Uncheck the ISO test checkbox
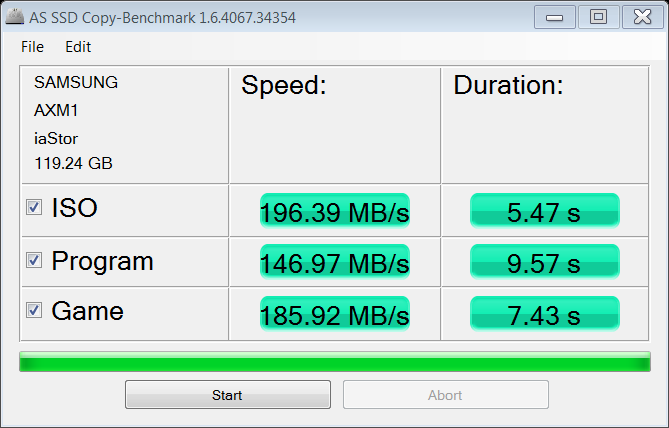Image resolution: width=669 pixels, height=428 pixels. point(34,208)
